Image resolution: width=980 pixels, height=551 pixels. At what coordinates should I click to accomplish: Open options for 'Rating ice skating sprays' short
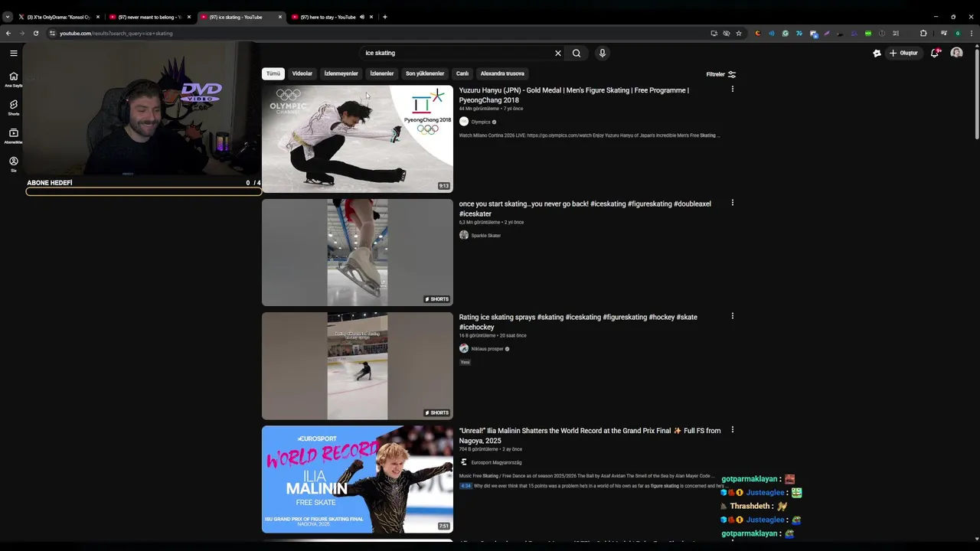[733, 316]
